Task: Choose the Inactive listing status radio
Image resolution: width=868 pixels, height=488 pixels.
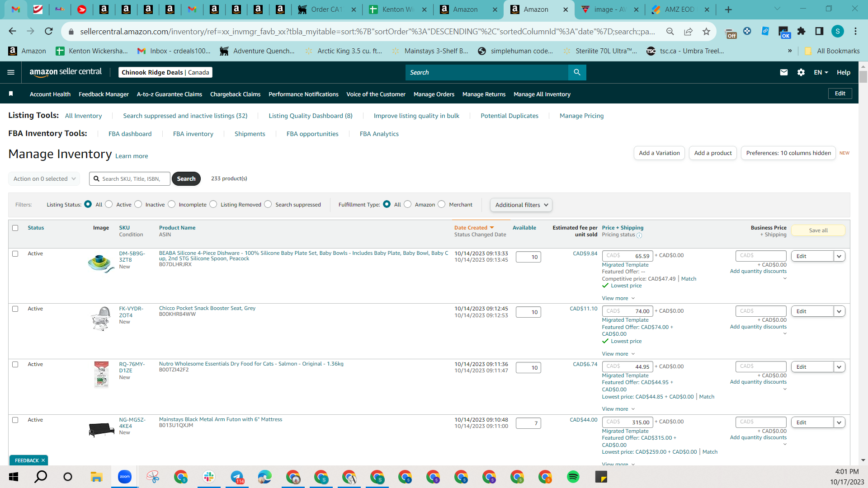Action: tap(138, 204)
